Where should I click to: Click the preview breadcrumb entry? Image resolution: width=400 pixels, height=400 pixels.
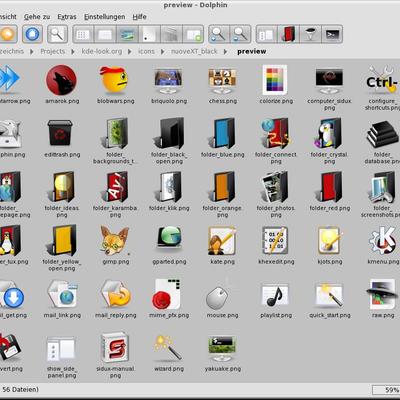252,51
